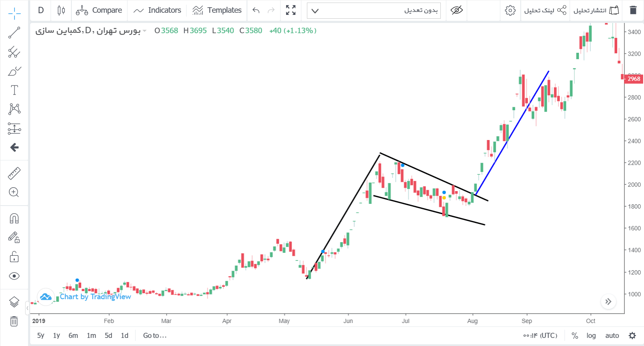Expand the symbol title dropdown arrow

(x=145, y=31)
